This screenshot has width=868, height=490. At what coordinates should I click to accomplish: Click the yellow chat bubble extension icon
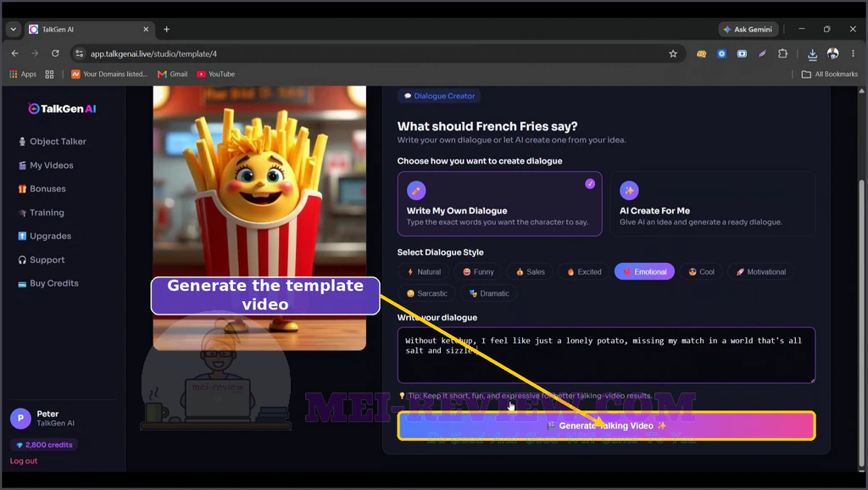coord(701,53)
